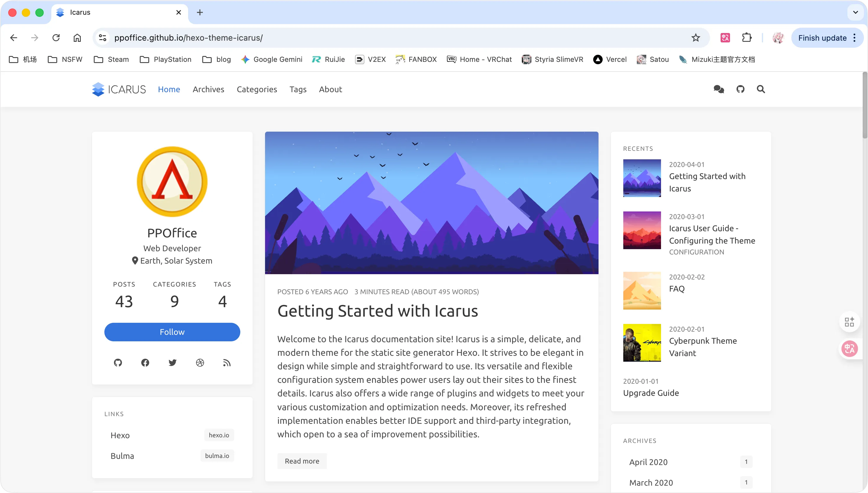Screen dimensions: 868x493
Task: Open the Twitter profile icon
Action: point(172,363)
